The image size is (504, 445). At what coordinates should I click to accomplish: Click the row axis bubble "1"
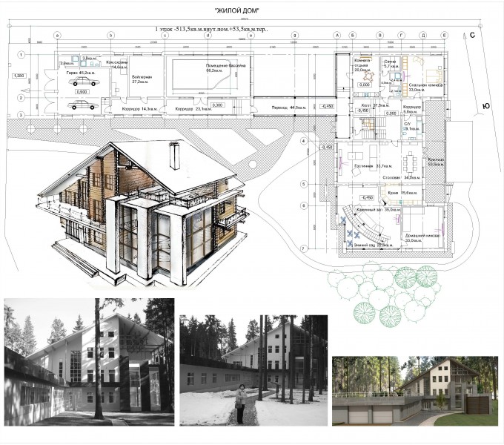pos(21,55)
